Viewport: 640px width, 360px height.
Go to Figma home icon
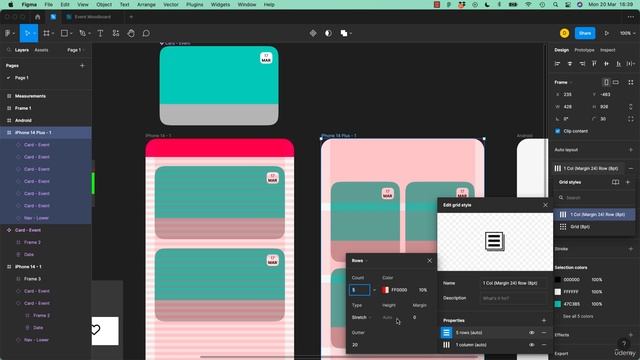(x=38, y=17)
